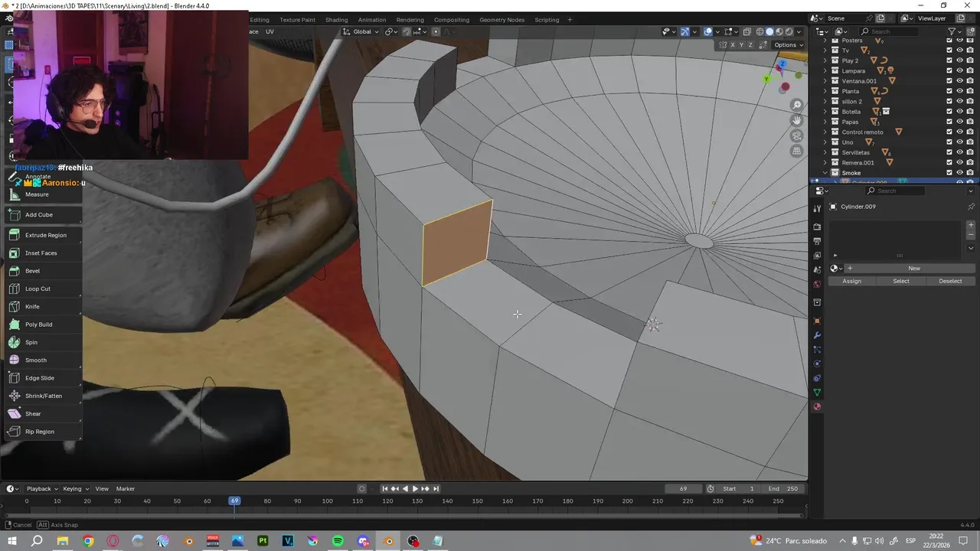Image resolution: width=980 pixels, height=551 pixels.
Task: Expand the Control remoto collection
Action: 825,132
